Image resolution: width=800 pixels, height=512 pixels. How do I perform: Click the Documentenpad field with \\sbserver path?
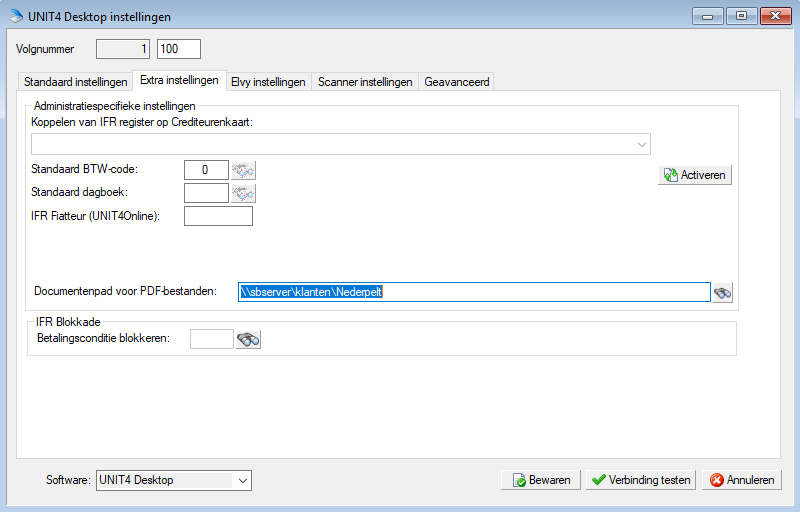pos(474,292)
